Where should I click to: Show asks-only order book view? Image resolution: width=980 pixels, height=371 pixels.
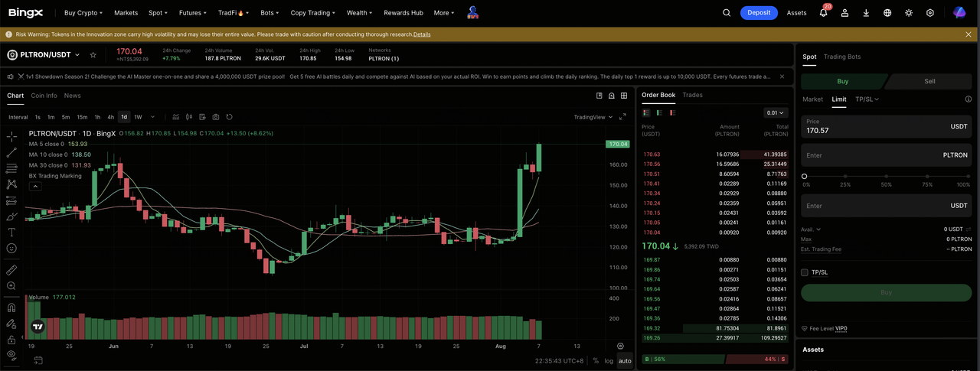click(x=672, y=112)
